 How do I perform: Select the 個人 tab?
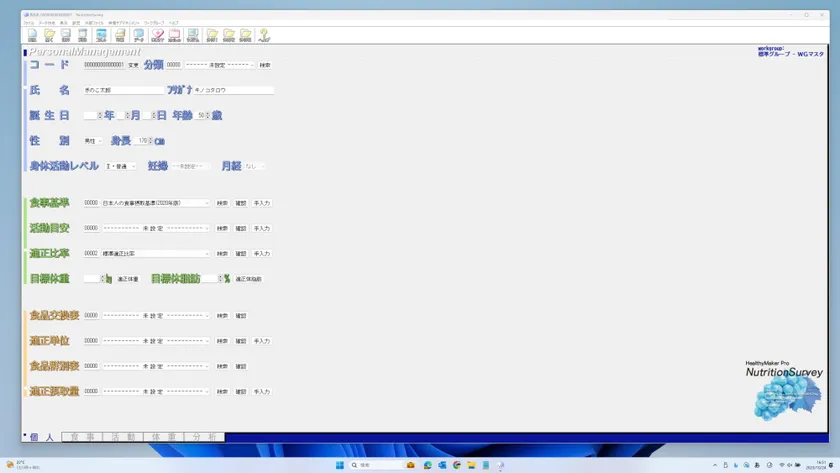(42, 437)
